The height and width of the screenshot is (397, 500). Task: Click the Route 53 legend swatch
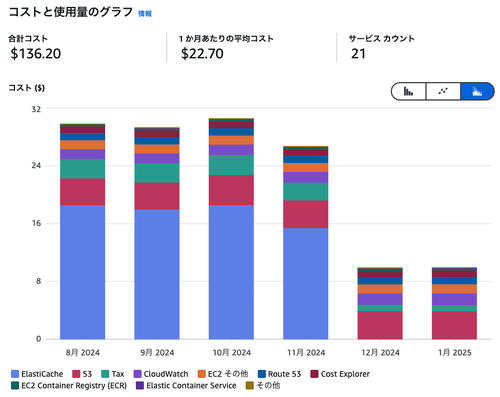(x=262, y=374)
